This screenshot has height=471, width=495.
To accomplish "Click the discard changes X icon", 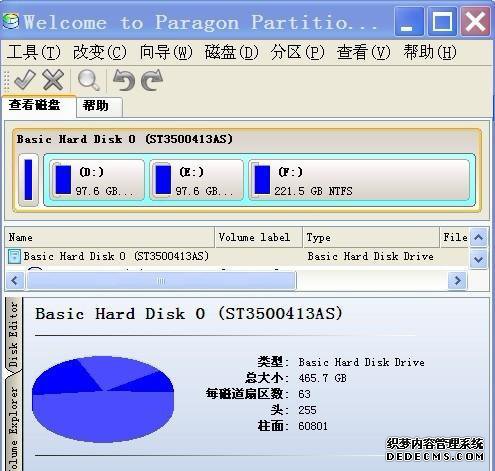I will (x=53, y=80).
